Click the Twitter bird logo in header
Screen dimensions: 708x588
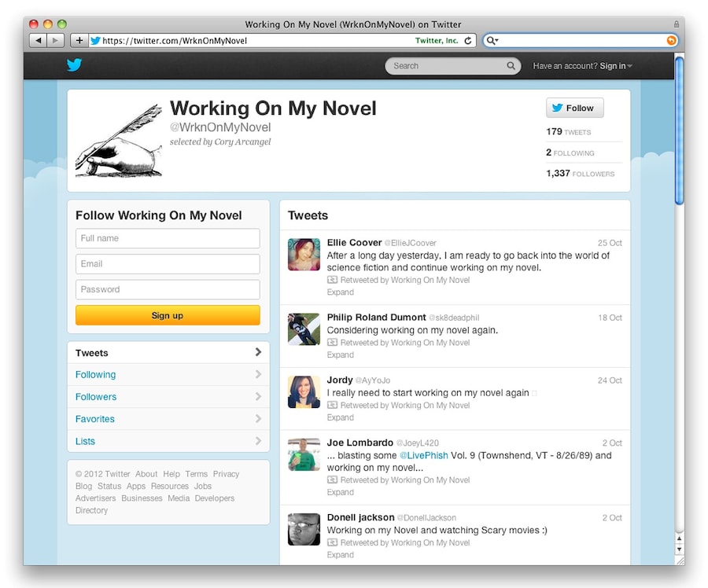click(74, 65)
